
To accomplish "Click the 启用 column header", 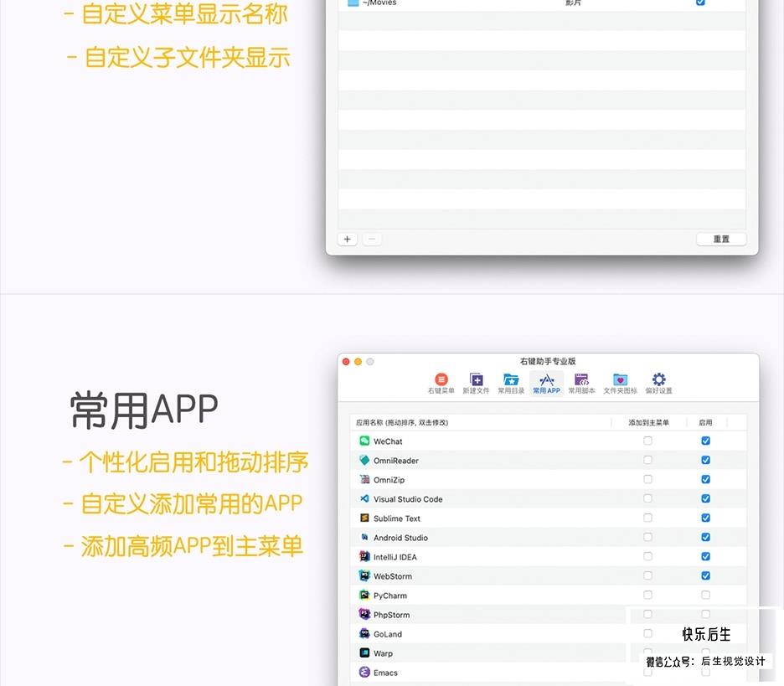I will pos(705,422).
